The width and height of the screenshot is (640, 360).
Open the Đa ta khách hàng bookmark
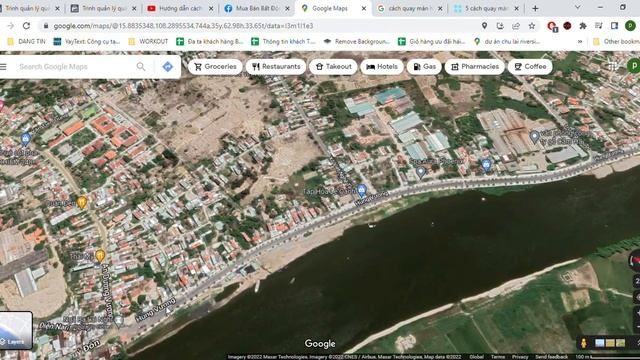point(210,41)
